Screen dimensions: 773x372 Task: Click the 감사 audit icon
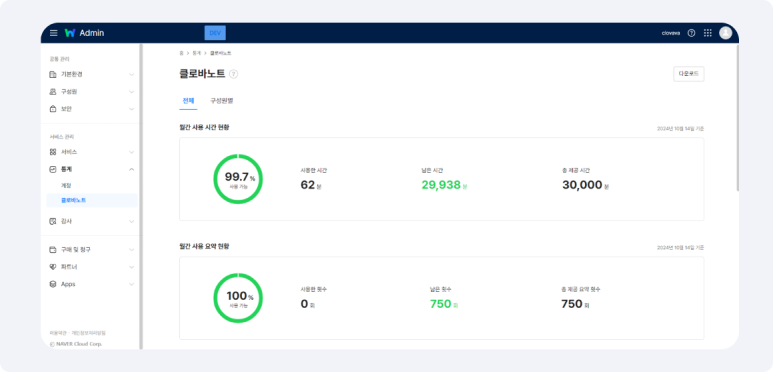[53, 221]
